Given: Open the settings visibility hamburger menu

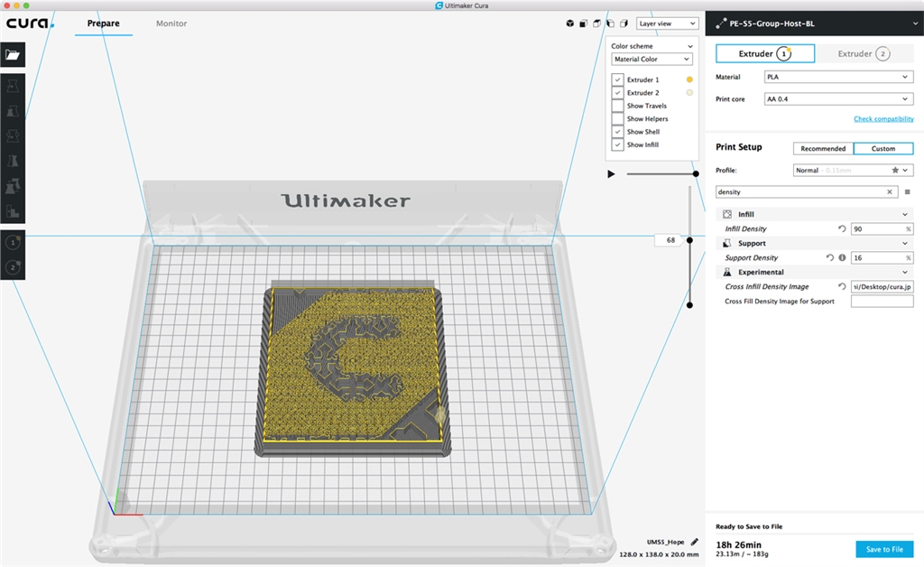Looking at the screenshot, I should pyautogui.click(x=907, y=192).
